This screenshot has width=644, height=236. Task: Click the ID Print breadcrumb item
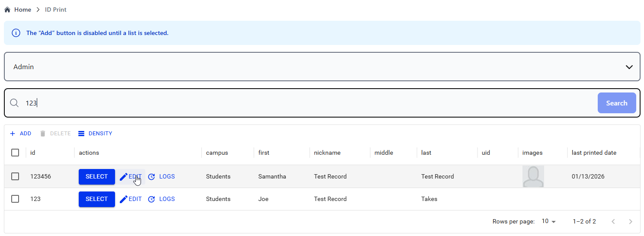coord(56,10)
